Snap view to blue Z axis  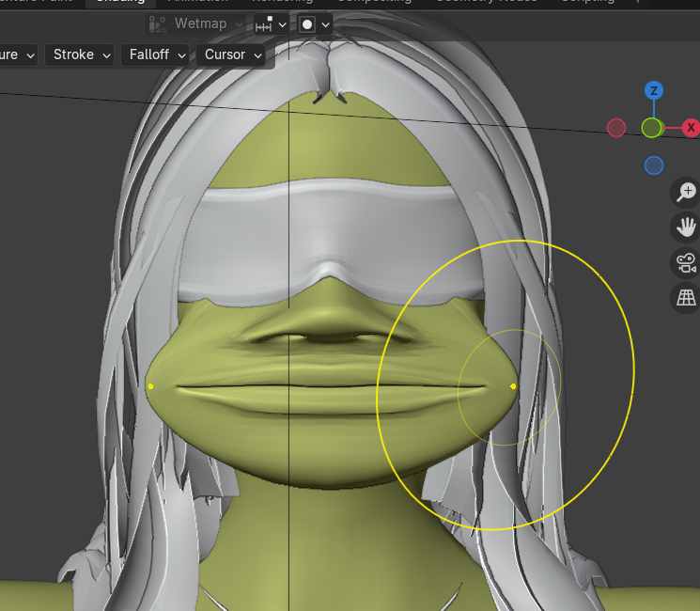[654, 90]
